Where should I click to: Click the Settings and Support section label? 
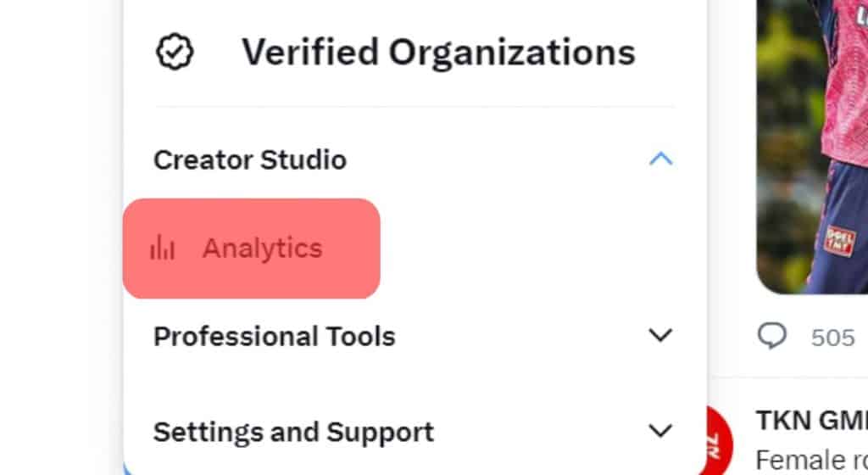click(x=293, y=433)
